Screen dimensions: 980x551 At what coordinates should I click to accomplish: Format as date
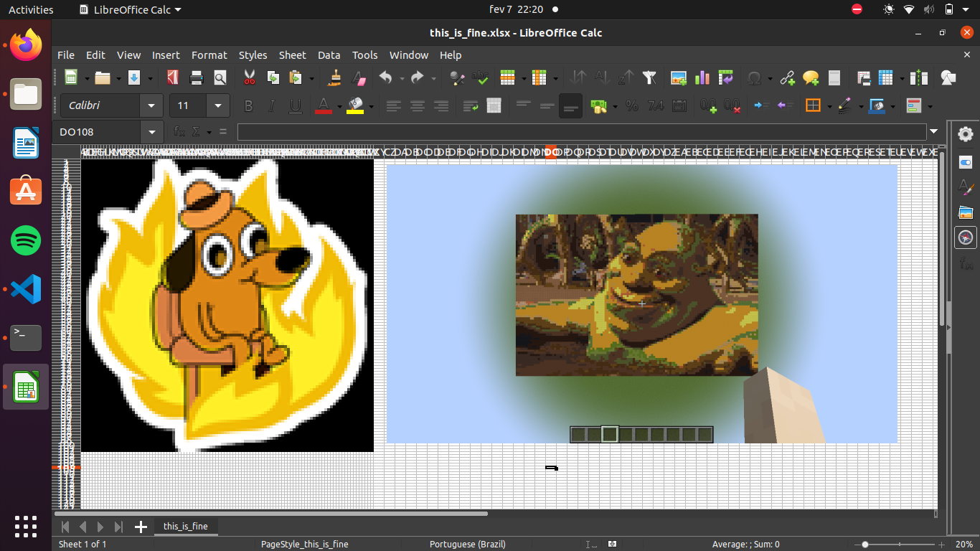[x=679, y=105]
